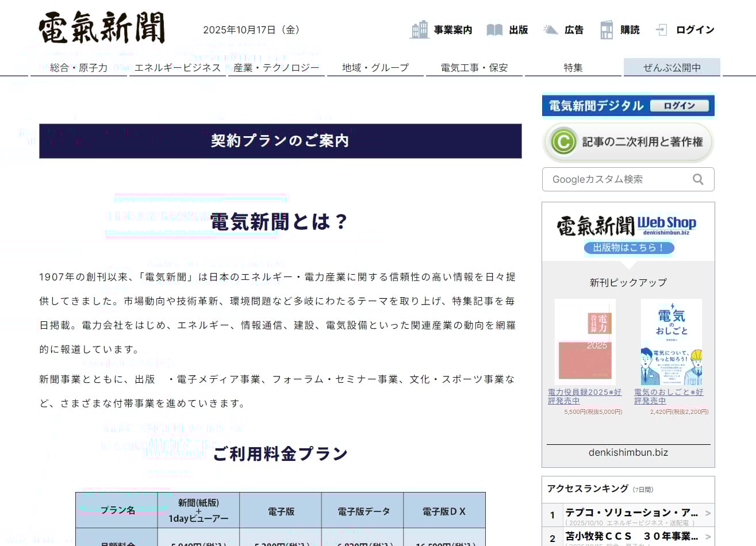Click the 電気新聞 masthead logo
This screenshot has width=756, height=546.
pos(102,28)
